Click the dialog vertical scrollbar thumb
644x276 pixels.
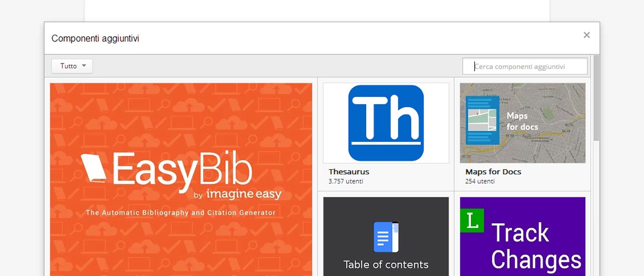point(596,98)
